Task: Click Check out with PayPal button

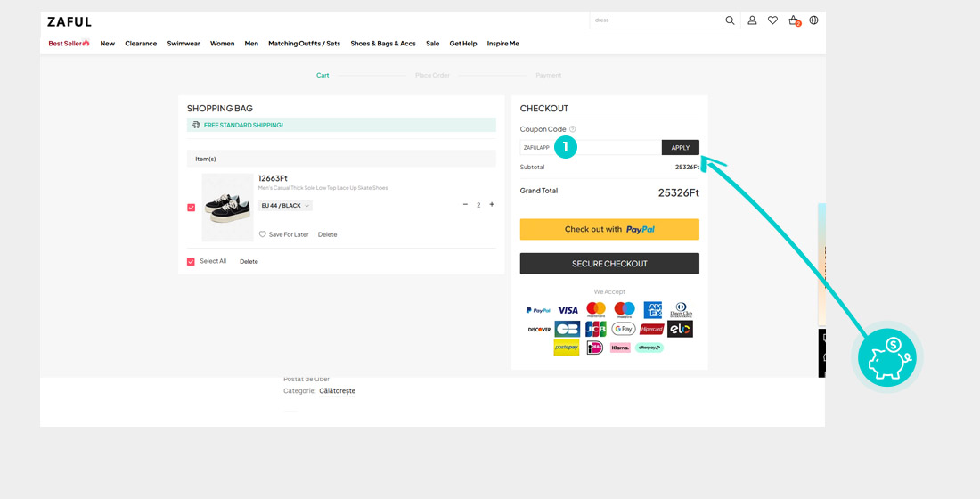Action: 609,230
